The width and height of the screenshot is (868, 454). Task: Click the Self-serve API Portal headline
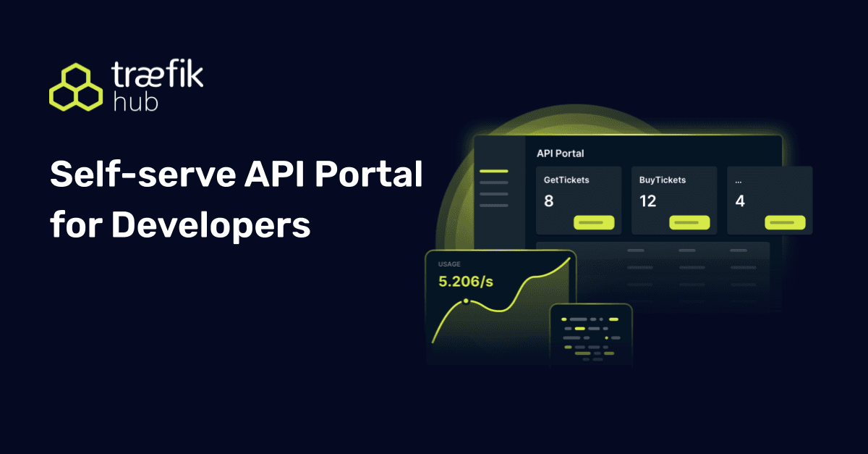(236, 176)
